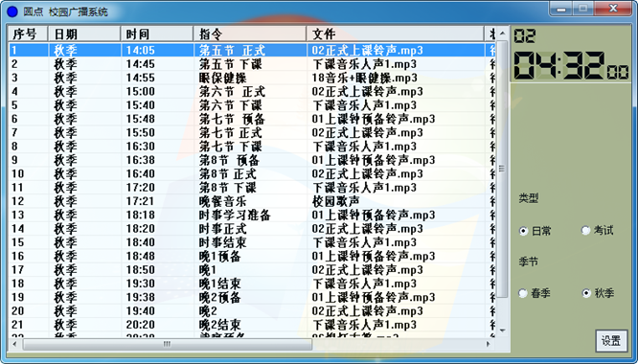Click the file cell in row 14 时事正式
The height and width of the screenshot is (364, 638).
pyautogui.click(x=368, y=229)
